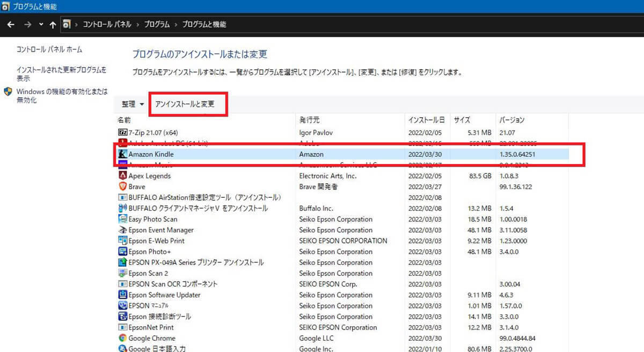Click アンインストールと変更 toolbar button
Image resolution: width=644 pixels, height=352 pixels.
click(x=185, y=104)
